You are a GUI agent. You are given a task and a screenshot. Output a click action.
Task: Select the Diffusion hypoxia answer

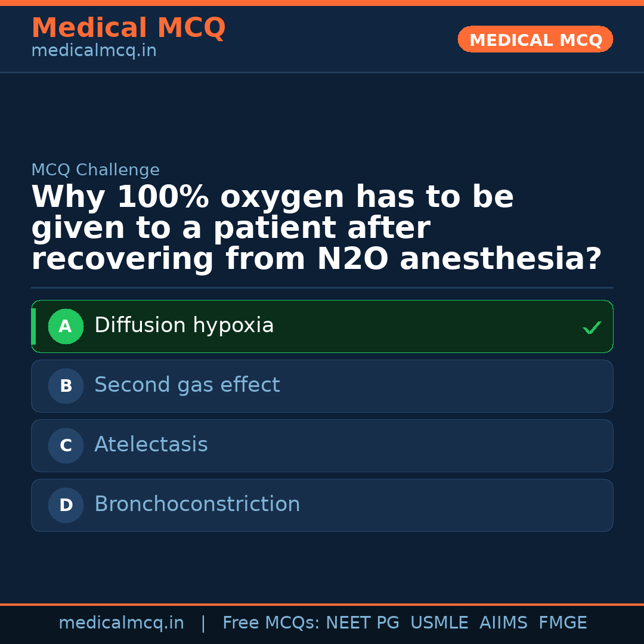click(184, 326)
